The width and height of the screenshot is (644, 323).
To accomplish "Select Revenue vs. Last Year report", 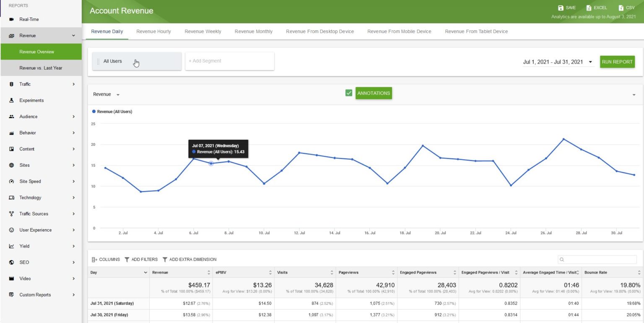I will pos(41,68).
